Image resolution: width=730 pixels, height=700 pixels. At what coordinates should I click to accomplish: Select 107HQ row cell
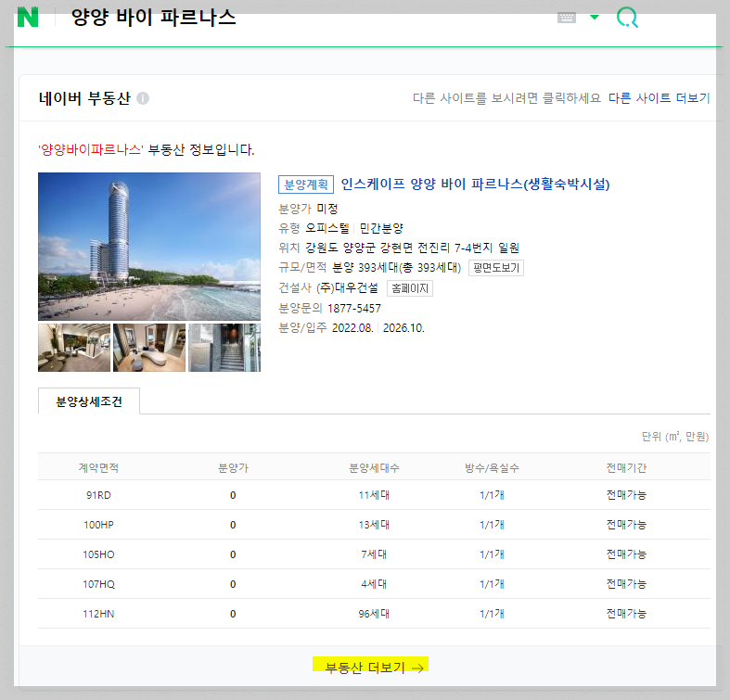coord(98,584)
